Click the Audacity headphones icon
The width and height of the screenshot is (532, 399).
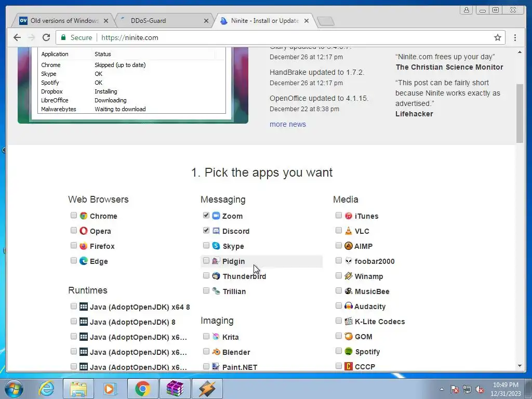349,306
